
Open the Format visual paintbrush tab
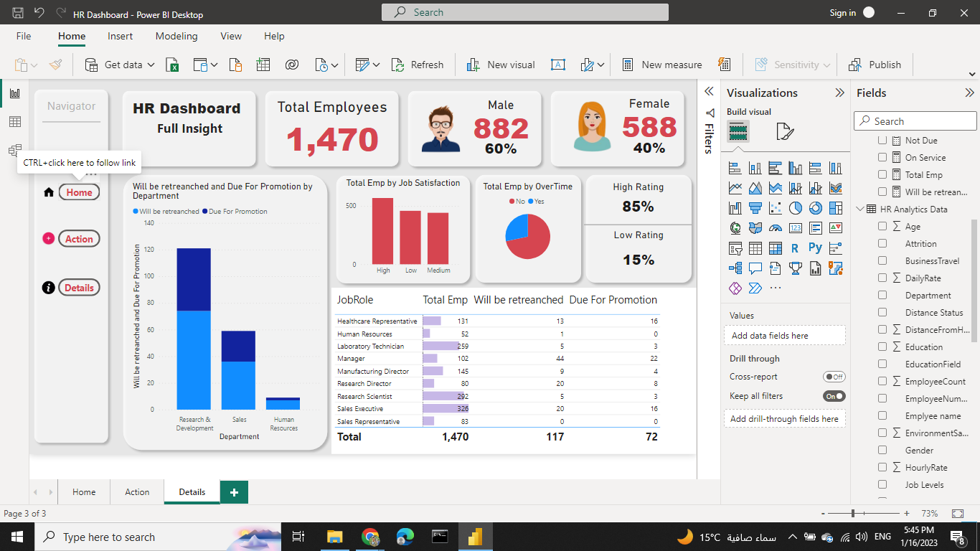click(785, 132)
